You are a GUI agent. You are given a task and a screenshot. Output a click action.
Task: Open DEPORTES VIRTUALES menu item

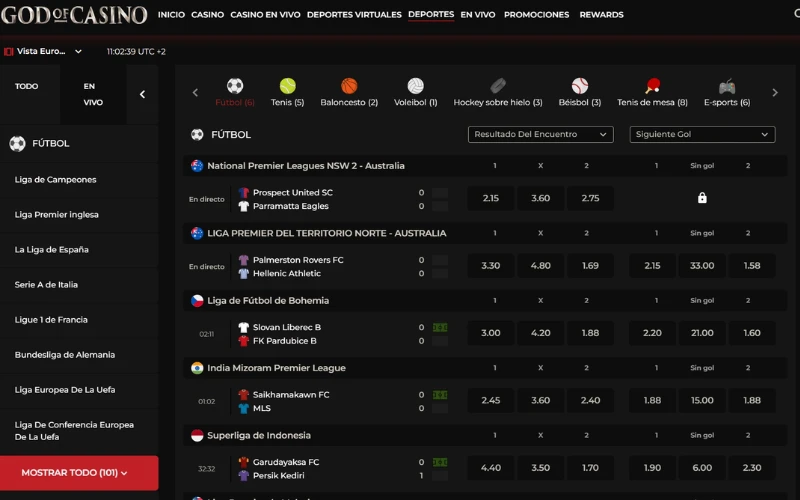pos(354,15)
